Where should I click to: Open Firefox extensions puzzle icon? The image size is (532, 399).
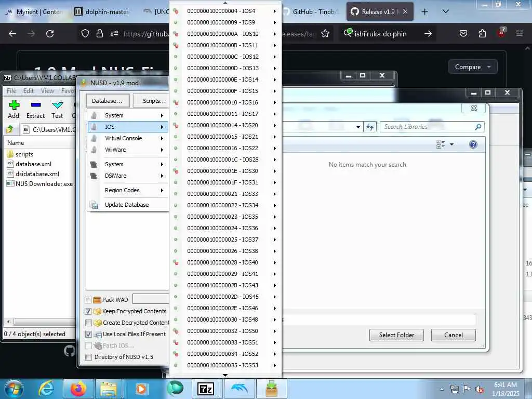482,34
